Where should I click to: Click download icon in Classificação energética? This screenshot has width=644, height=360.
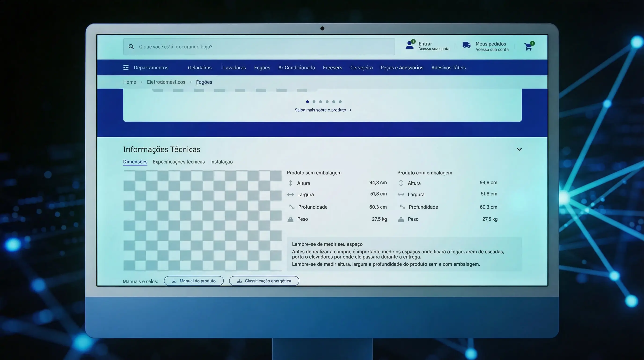[239, 281]
